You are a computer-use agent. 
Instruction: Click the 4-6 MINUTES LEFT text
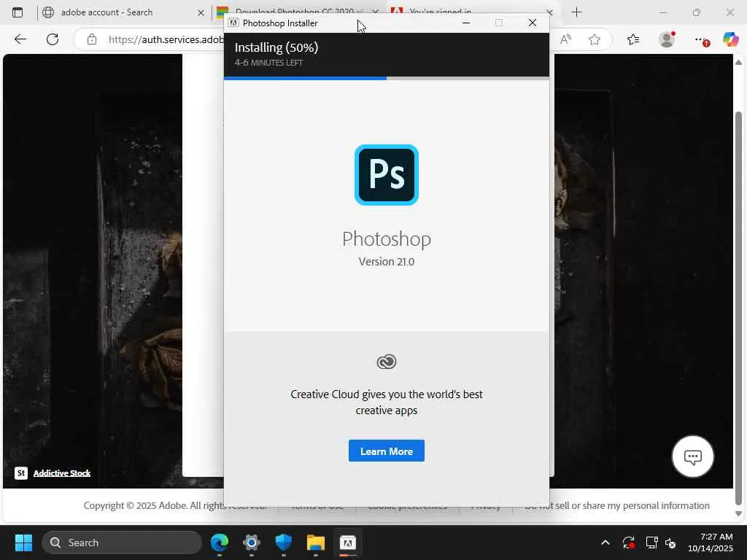[268, 63]
